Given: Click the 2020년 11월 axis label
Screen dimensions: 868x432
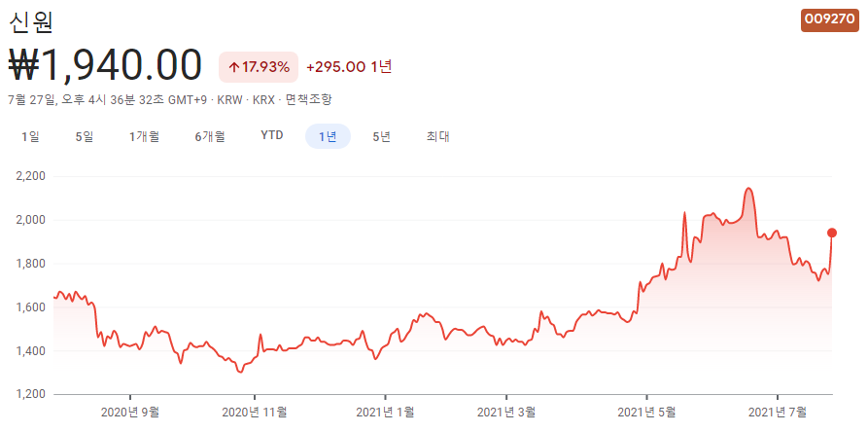Looking at the screenshot, I should click(x=255, y=412).
